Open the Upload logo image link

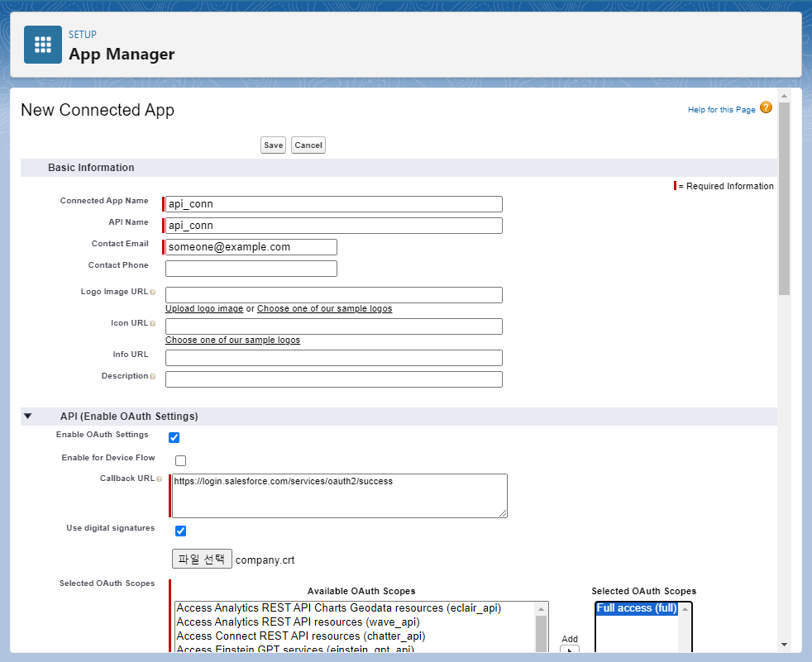[x=203, y=308]
